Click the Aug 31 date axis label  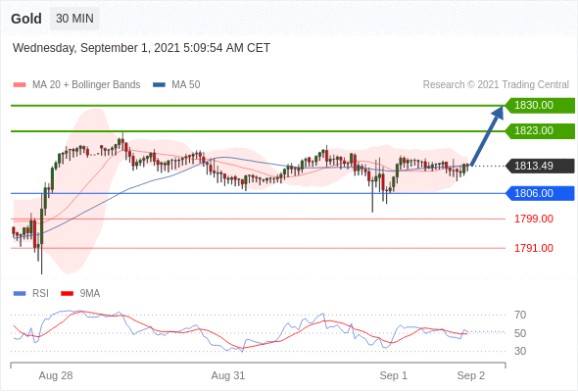pyautogui.click(x=228, y=375)
